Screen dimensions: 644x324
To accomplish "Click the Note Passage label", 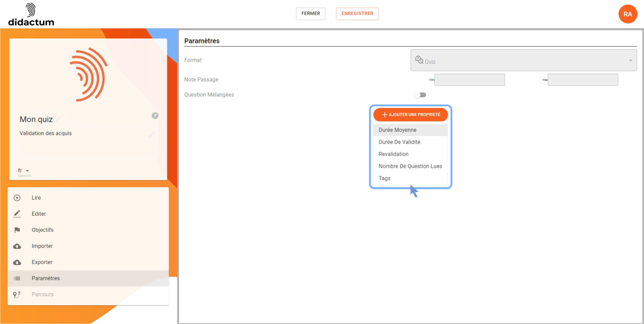I will coord(201,80).
